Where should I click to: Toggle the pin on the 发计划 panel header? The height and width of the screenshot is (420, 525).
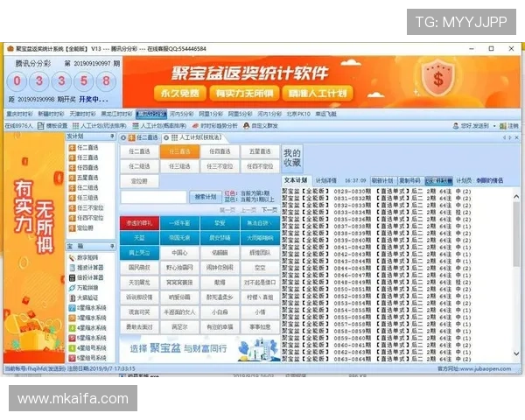(112, 136)
